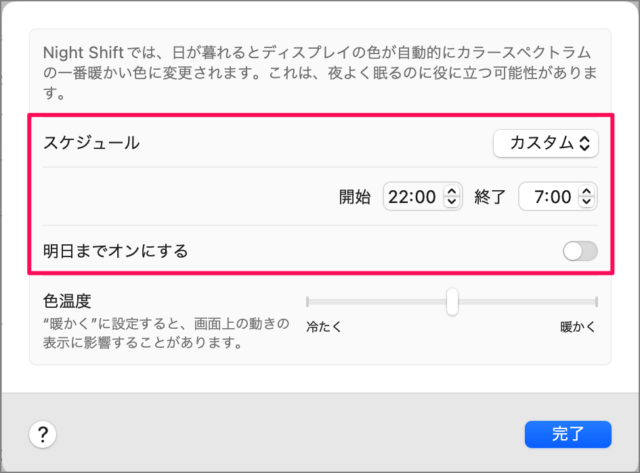Click the up arrow on the 開始 time stepper

[452, 192]
